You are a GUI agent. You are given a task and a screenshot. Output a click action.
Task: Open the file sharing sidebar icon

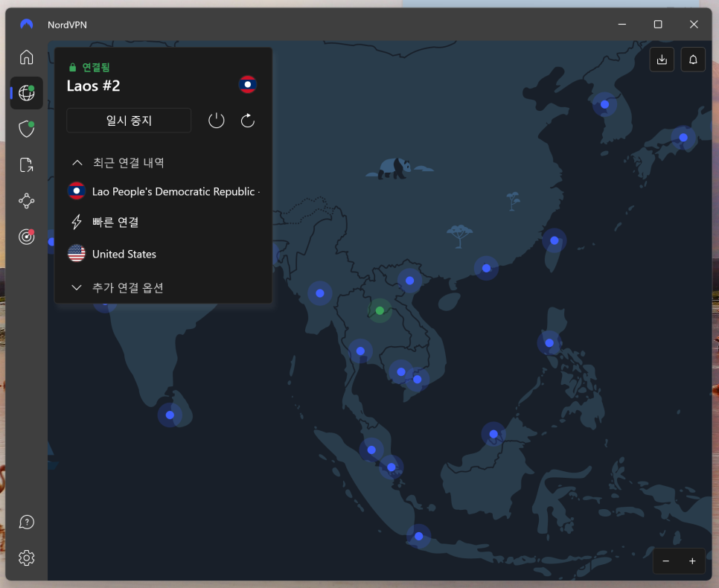(27, 164)
